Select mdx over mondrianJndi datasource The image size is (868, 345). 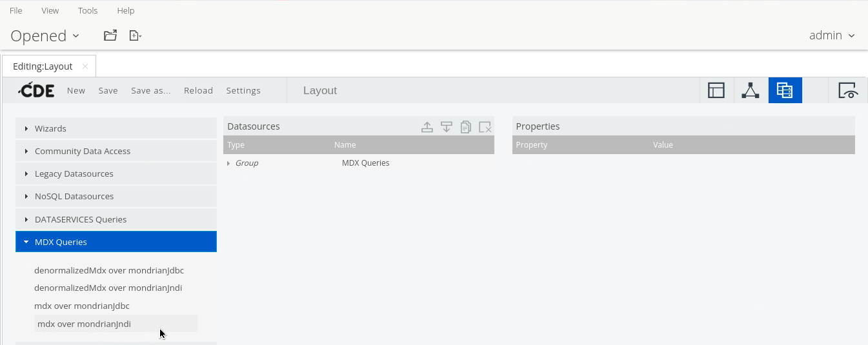[x=84, y=324]
